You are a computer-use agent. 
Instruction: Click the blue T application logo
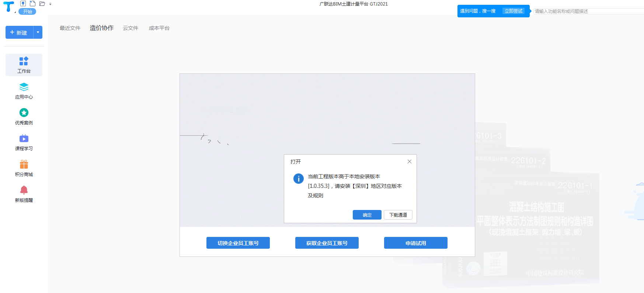tap(8, 7)
